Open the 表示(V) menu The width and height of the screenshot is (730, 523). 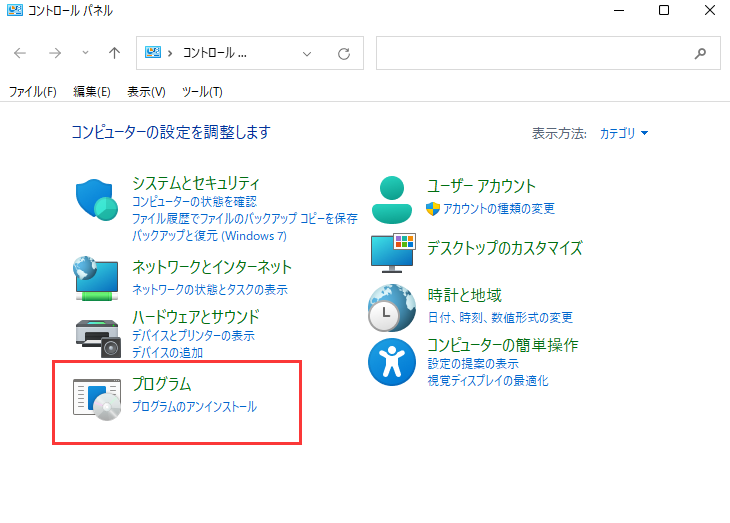tap(146, 92)
